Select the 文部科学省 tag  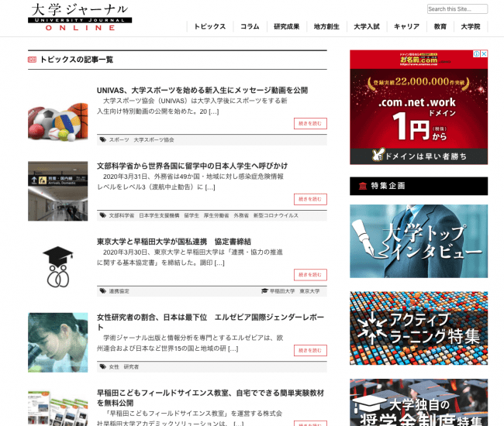click(122, 216)
